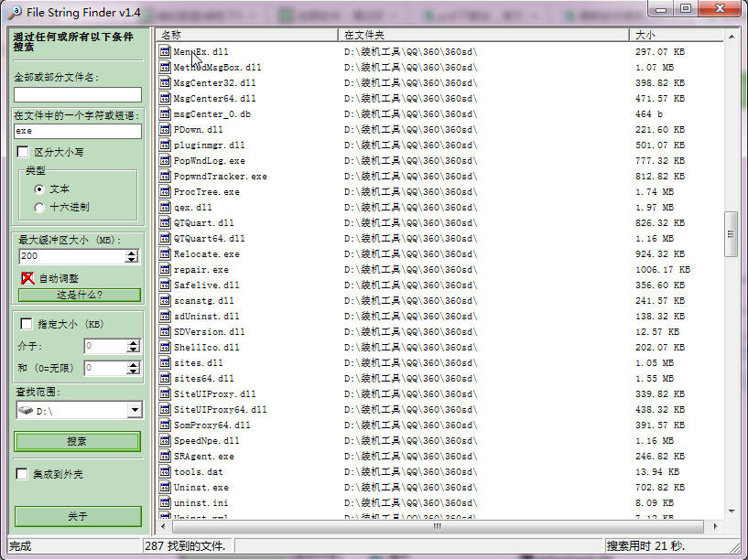748x560 pixels.
Task: Click the file icon next to PDown.dll
Action: [165, 130]
